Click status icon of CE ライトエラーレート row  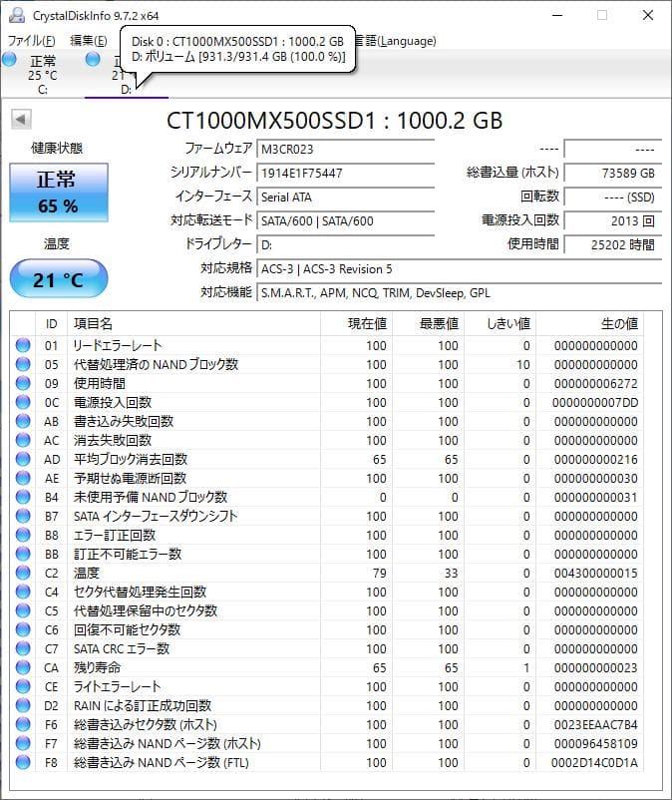point(23,686)
